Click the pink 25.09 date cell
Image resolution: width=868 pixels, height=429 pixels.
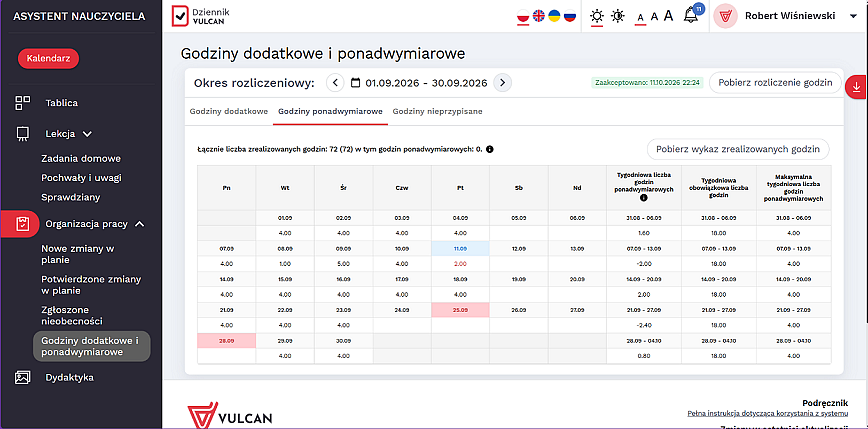[461, 311]
